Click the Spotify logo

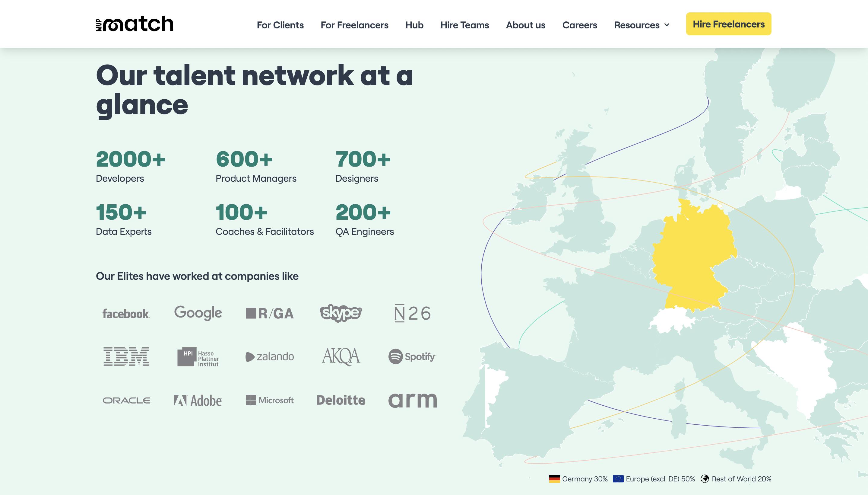(412, 356)
